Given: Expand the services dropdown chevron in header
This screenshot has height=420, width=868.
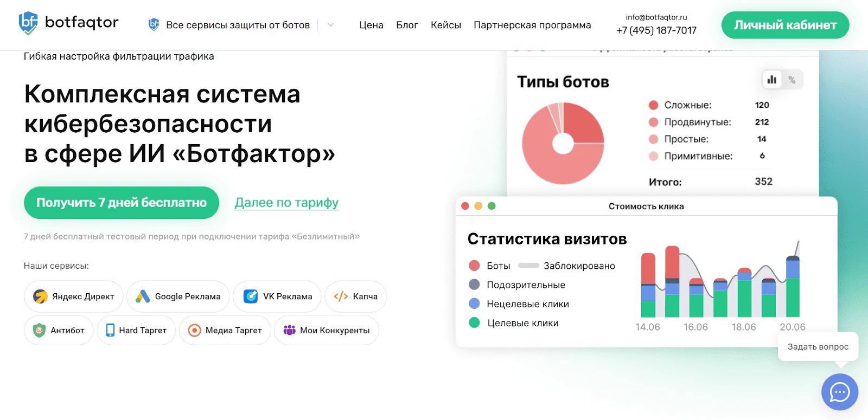Looking at the screenshot, I should coord(331,25).
